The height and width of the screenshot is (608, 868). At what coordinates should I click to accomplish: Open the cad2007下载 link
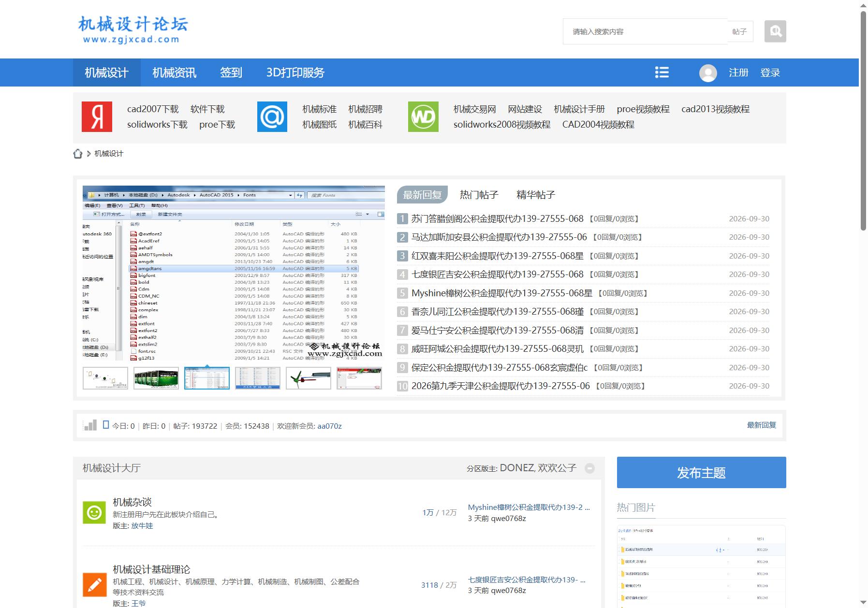click(153, 109)
